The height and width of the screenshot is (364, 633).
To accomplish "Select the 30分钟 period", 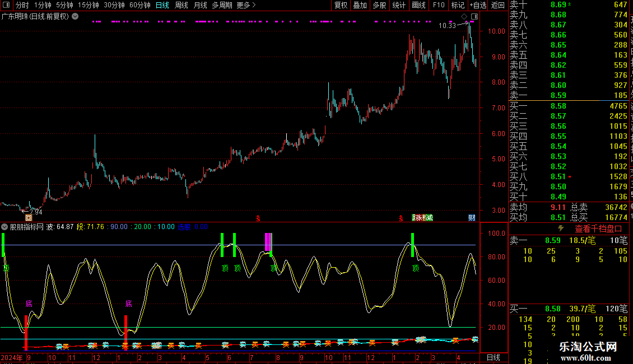I will 114,5.
